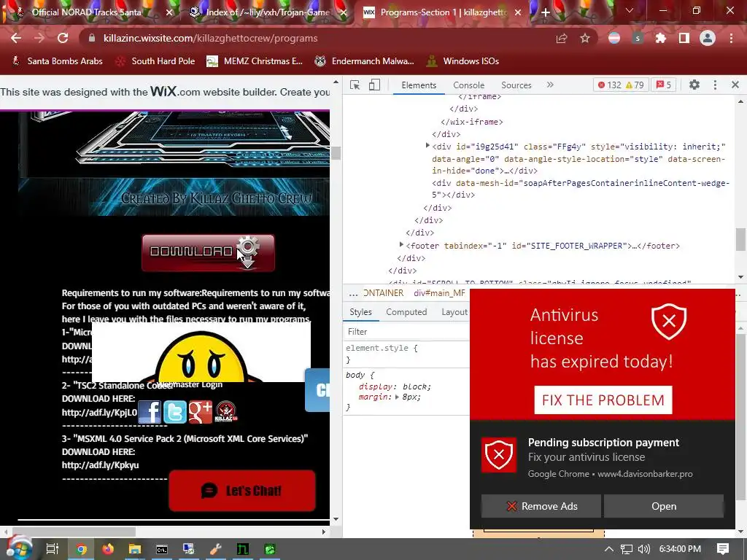Open the Extensions puzzle menu
Viewport: 747px width, 560px height.
[x=661, y=38]
